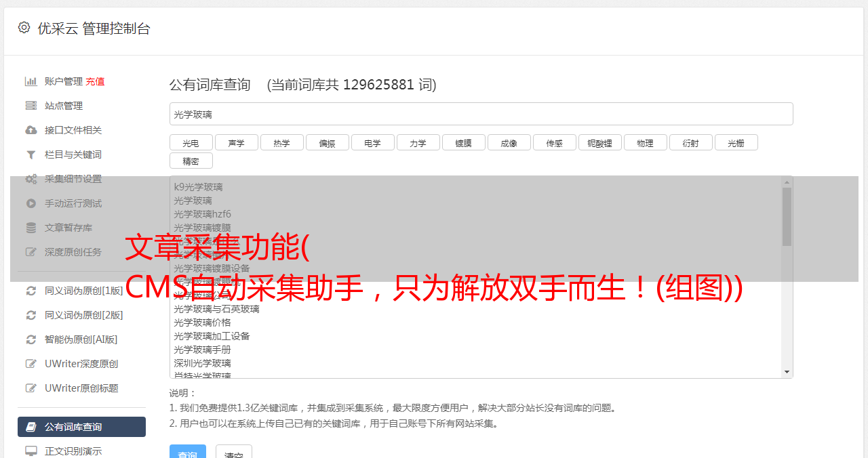Select 光学玻璃与石英玻璃 in the results list
Viewport: 868px width, 458px height.
point(216,309)
